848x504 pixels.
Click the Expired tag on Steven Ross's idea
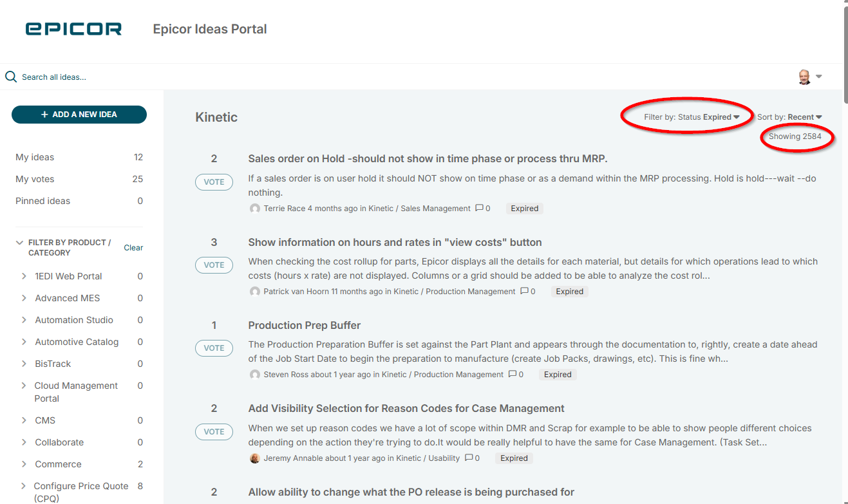558,375
